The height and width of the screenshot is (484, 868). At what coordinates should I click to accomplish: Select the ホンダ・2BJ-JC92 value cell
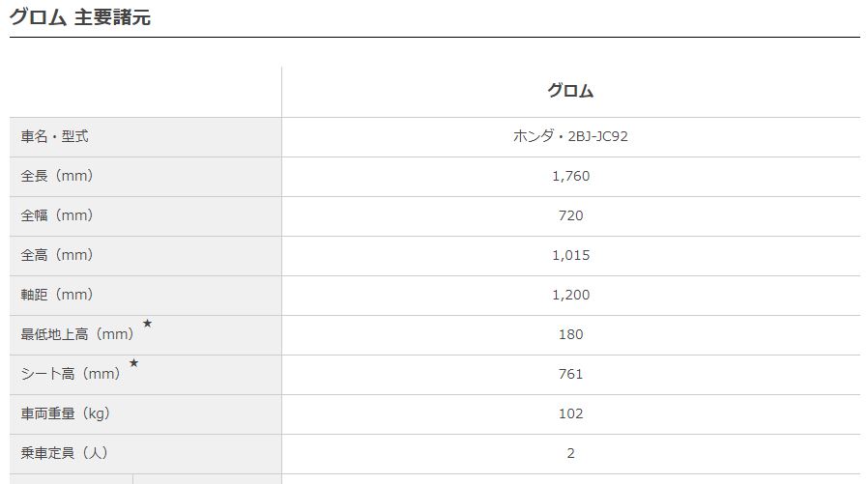pos(570,137)
